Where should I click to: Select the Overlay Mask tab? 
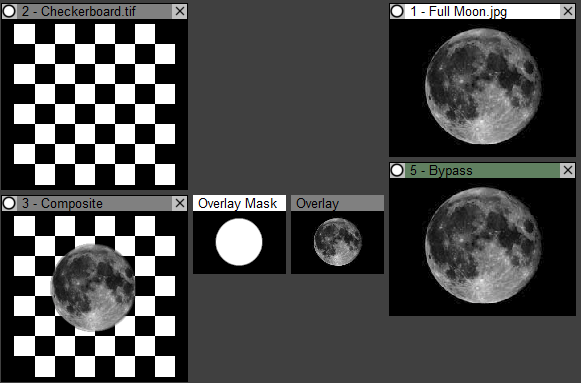coord(239,203)
